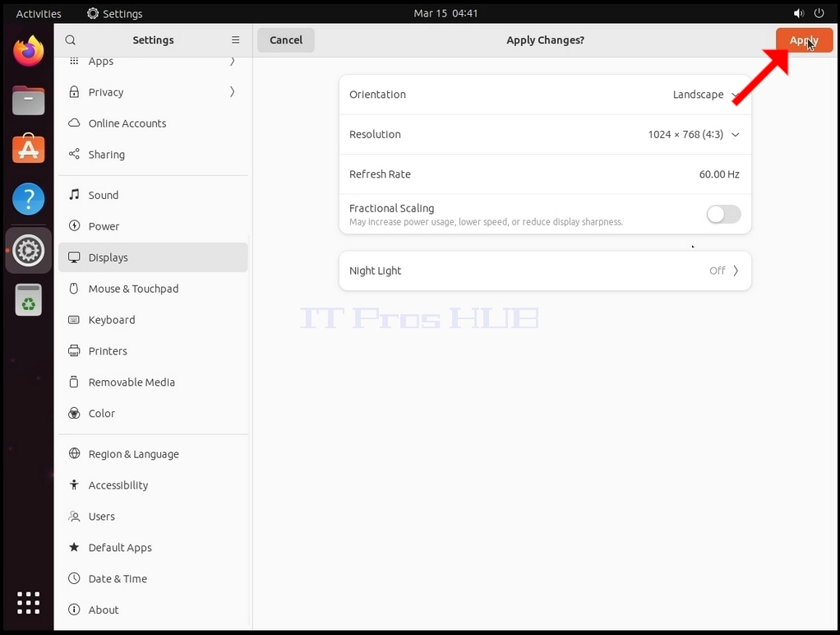Click the Power icon in sidebar
Screen dimensions: 840x635
[75, 226]
